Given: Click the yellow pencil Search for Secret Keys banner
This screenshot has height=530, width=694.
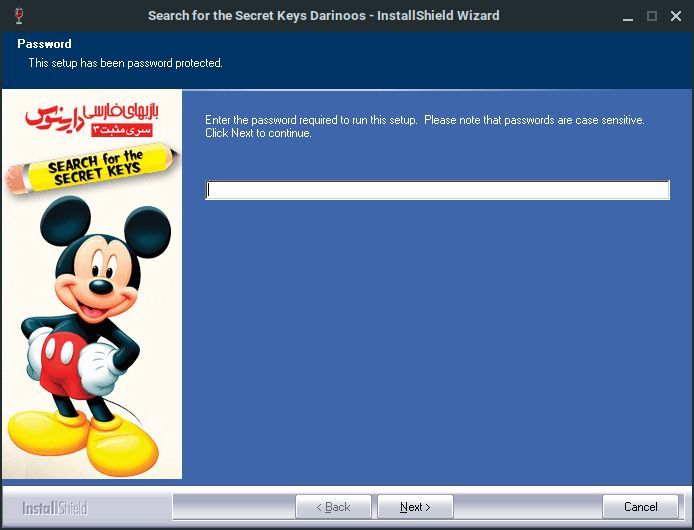Looking at the screenshot, I should [93, 167].
